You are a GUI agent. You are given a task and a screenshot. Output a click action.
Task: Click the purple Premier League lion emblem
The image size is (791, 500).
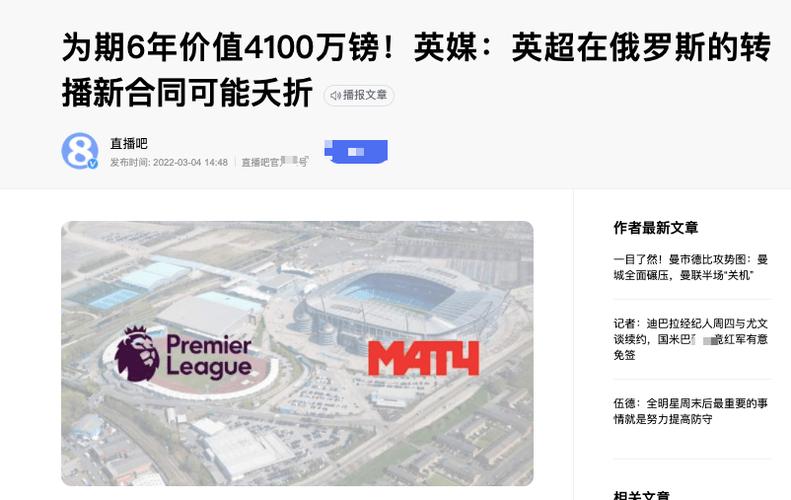pos(137,354)
